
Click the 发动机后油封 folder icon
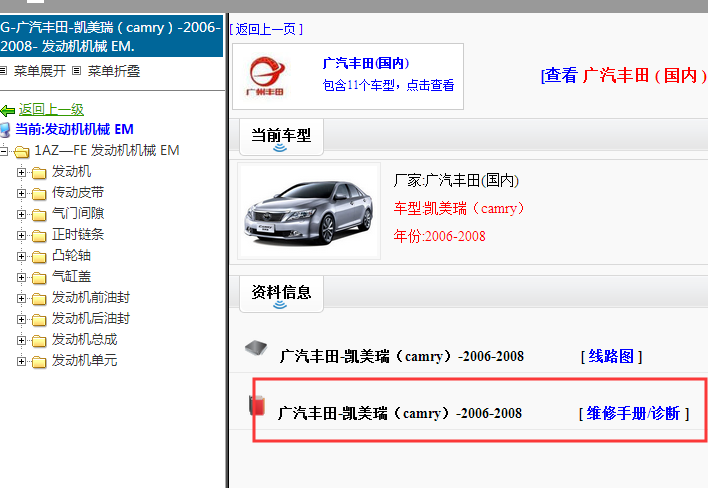pyautogui.click(x=39, y=320)
